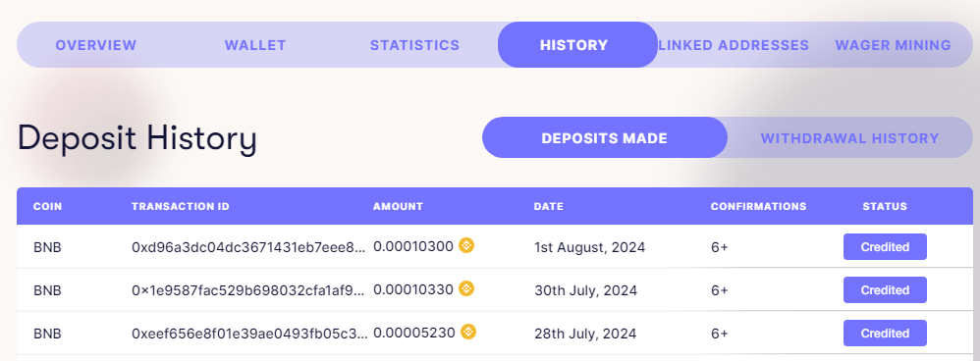This screenshot has width=980, height=361.
Task: Switch to the Wallet tab
Action: click(255, 45)
